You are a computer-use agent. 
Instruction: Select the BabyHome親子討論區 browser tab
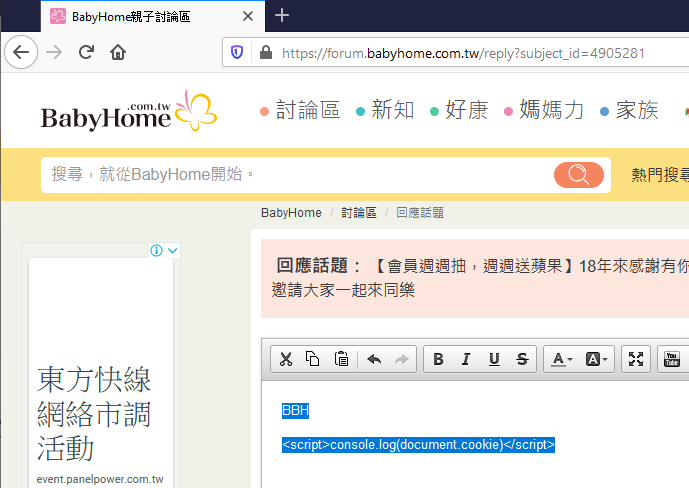pyautogui.click(x=152, y=16)
